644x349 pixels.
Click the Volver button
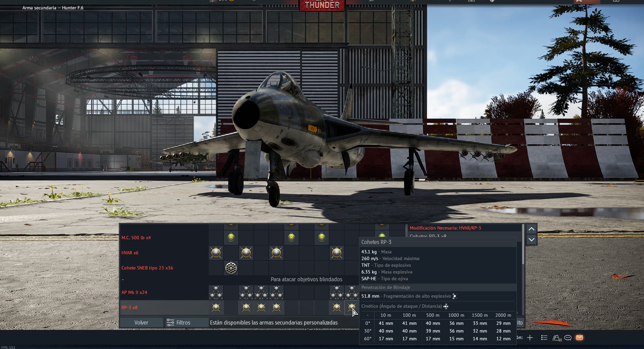(141, 322)
